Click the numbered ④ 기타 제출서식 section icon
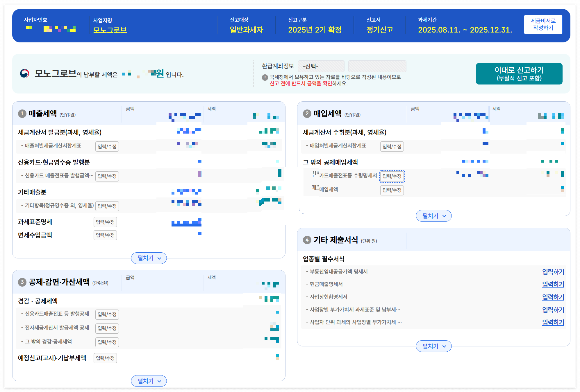The image size is (580, 392). tap(307, 240)
